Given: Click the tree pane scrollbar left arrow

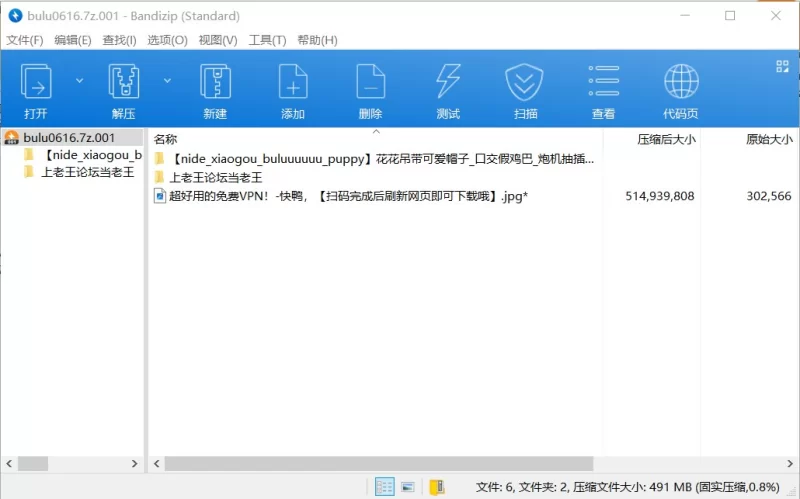Looking at the screenshot, I should pyautogui.click(x=9, y=464).
